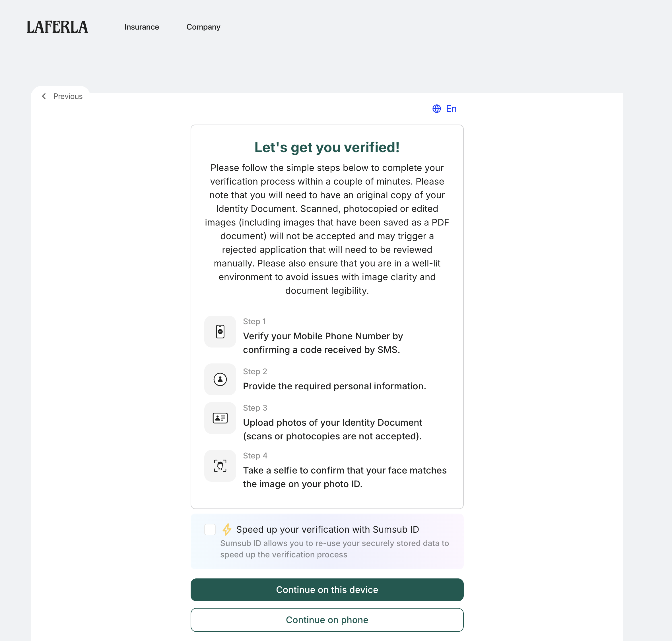Enable the Sumsub ID speed-up checkbox
672x641 pixels.
click(x=210, y=529)
